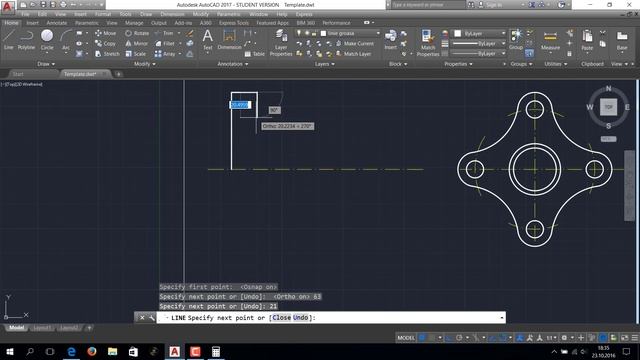Viewport: 640px width, 360px height.
Task: Click the Copy tool
Action: click(105, 43)
